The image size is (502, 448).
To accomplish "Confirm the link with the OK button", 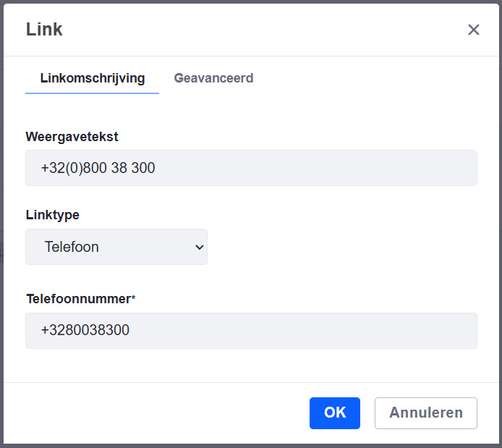I will [x=334, y=413].
